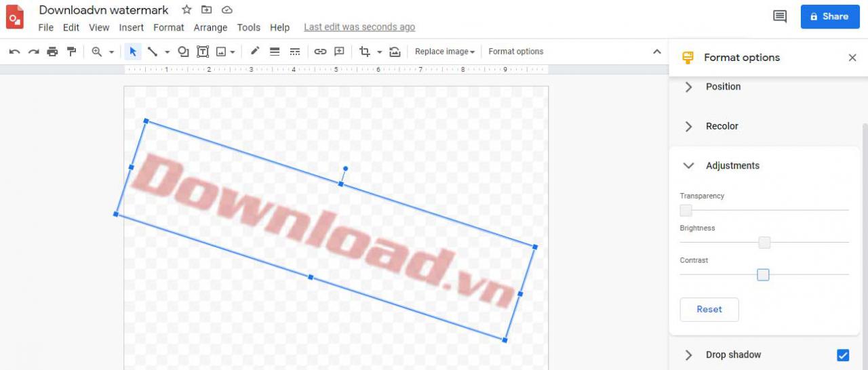Screen dimensions: 868x370
Task: Click the Brightness slider handle
Action: 764,243
